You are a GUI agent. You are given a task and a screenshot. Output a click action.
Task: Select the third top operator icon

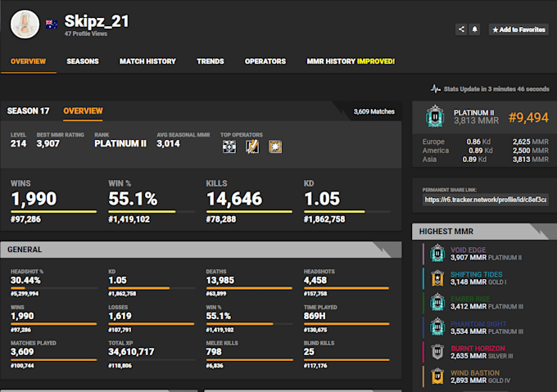click(x=275, y=146)
